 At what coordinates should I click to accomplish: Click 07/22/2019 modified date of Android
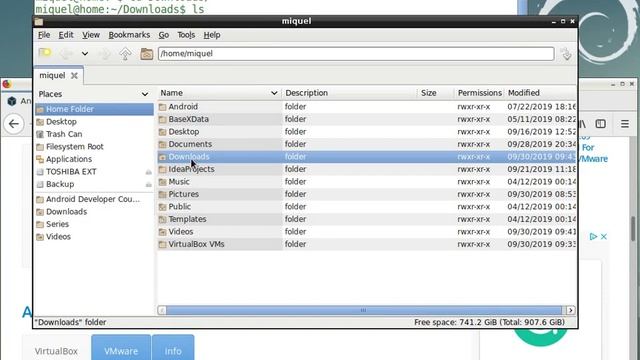tap(541, 107)
